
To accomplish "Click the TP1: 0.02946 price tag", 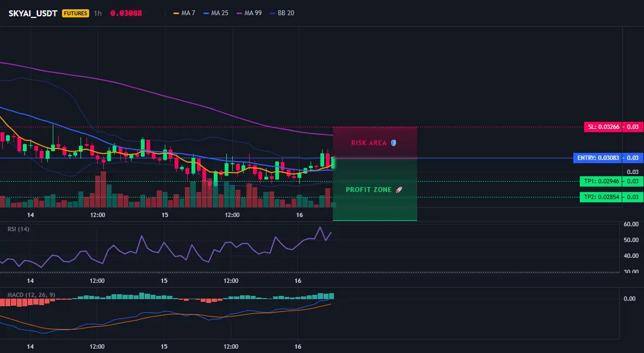I will 601,181.
